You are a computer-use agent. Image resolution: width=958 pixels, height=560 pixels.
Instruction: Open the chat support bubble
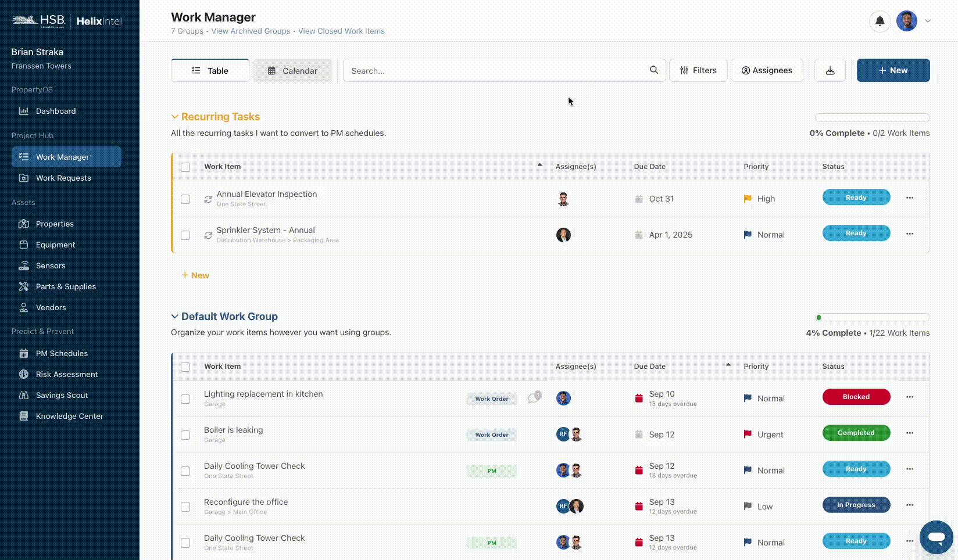point(936,537)
